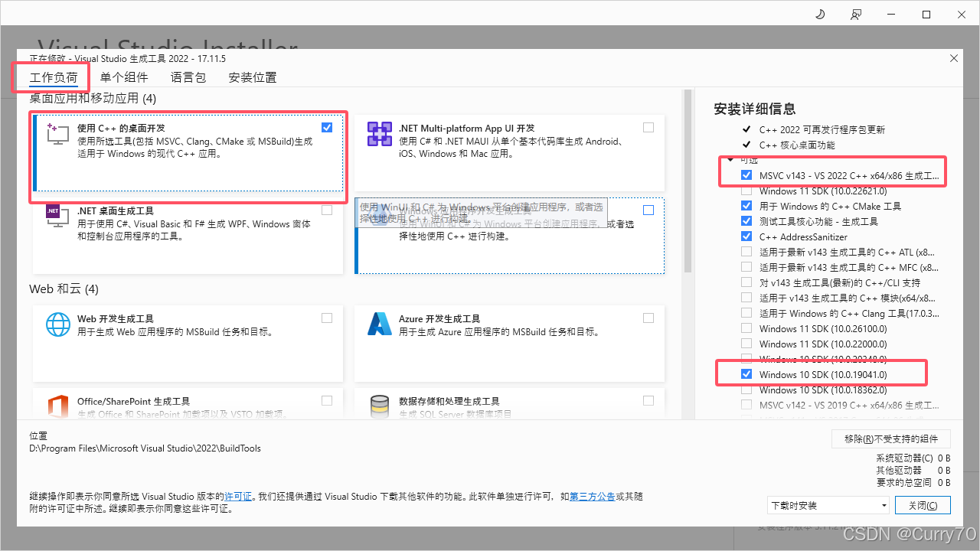Check 适用于 Windows 的 C++ Clang 工具

[746, 313]
